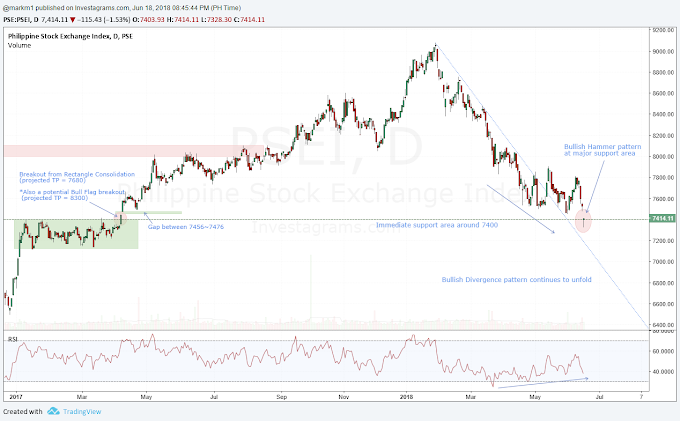Click the 8600.00 price axis label
This screenshot has height=421, width=680.
click(664, 93)
